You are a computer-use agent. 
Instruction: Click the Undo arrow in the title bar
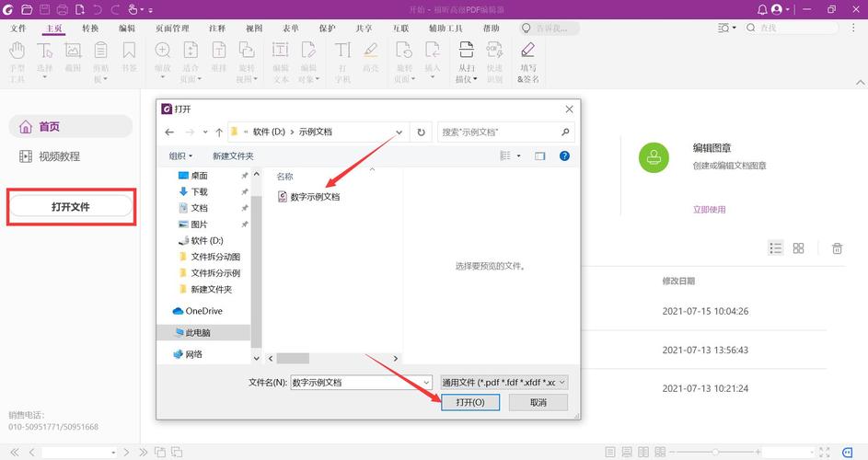pos(98,9)
